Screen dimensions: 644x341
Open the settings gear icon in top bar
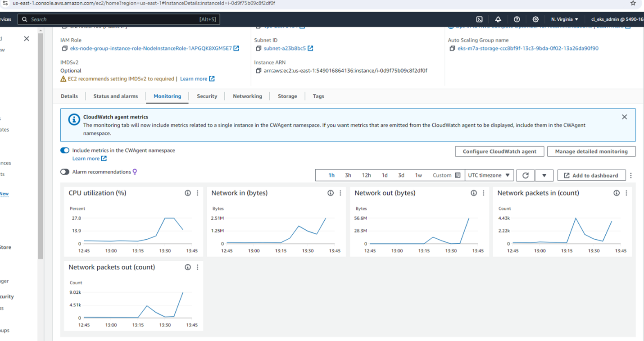(535, 19)
